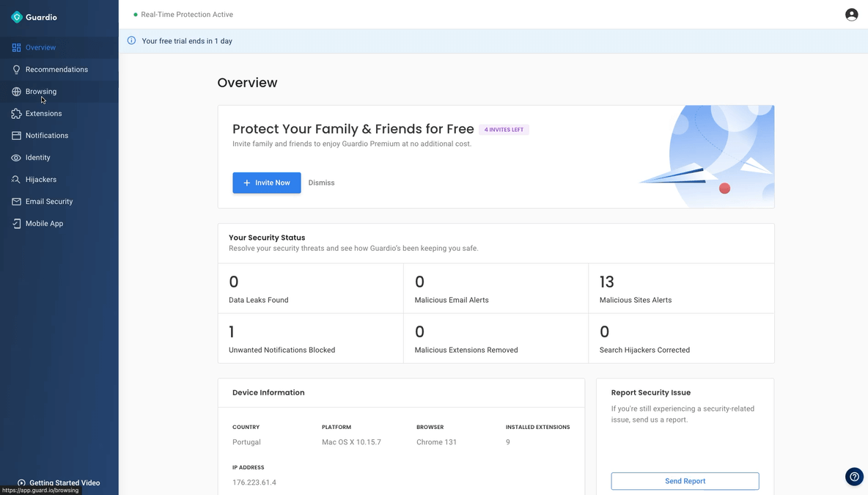
Task: Open Unwanted Notifications Blocked tile
Action: pyautogui.click(x=310, y=339)
